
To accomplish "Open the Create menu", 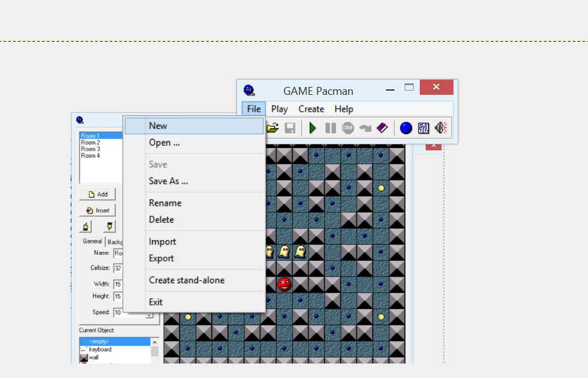I will point(311,109).
